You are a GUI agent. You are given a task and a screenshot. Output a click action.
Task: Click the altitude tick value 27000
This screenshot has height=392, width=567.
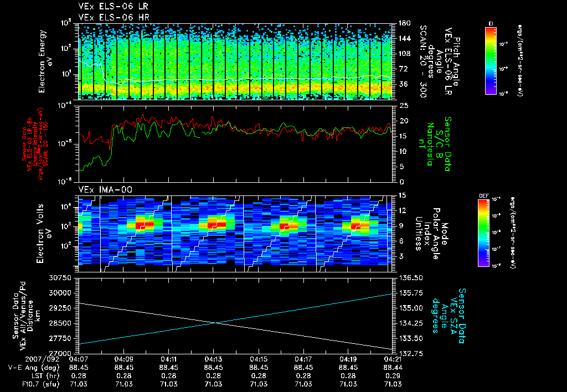tap(61, 353)
